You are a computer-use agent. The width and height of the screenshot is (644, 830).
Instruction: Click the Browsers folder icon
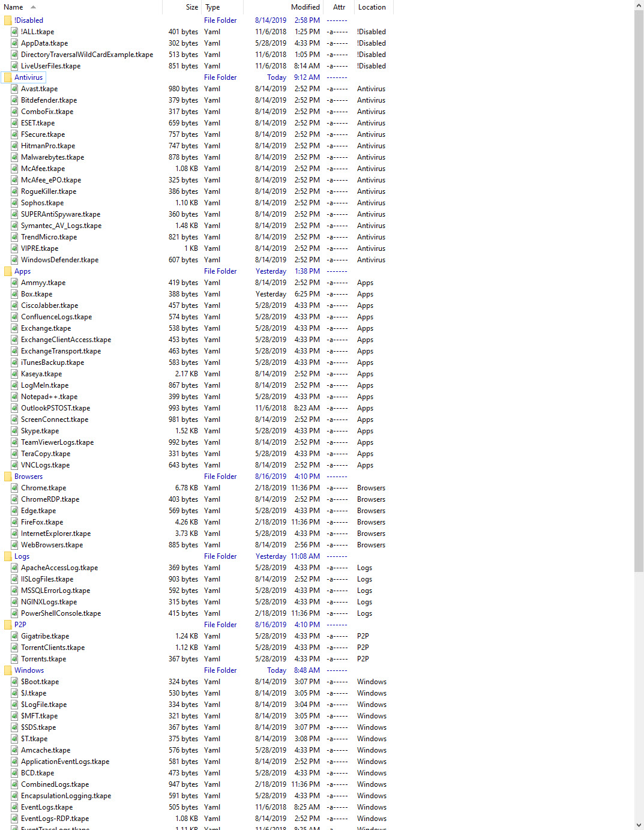tap(8, 477)
